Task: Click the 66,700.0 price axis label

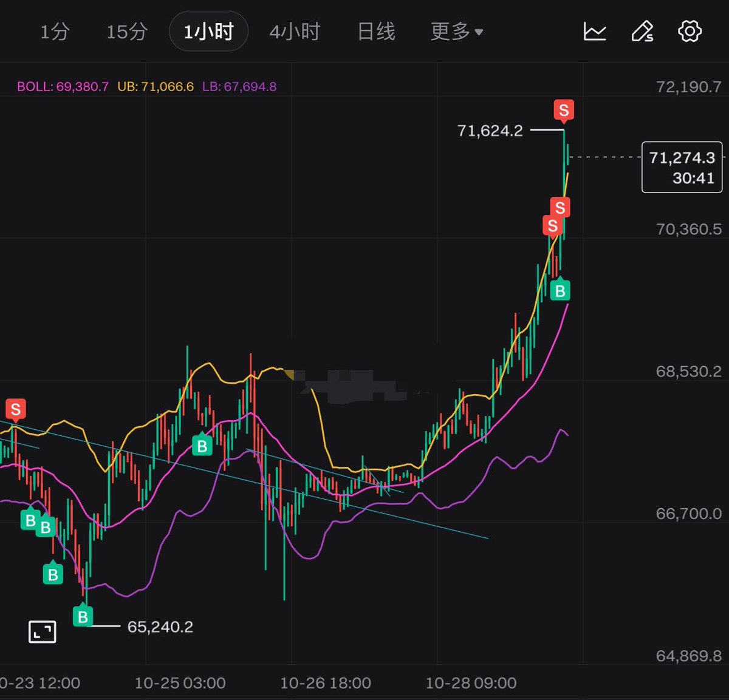Action: (x=689, y=514)
